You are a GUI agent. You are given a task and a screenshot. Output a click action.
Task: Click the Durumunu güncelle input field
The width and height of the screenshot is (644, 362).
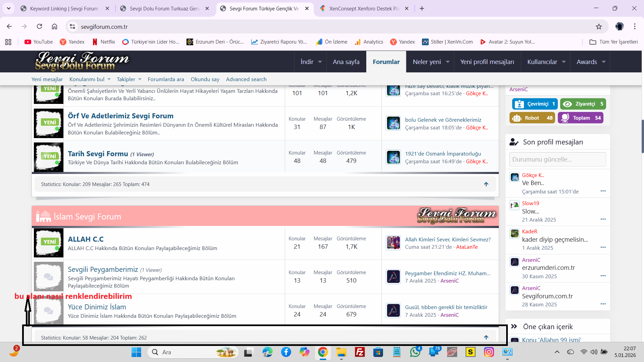click(557, 160)
